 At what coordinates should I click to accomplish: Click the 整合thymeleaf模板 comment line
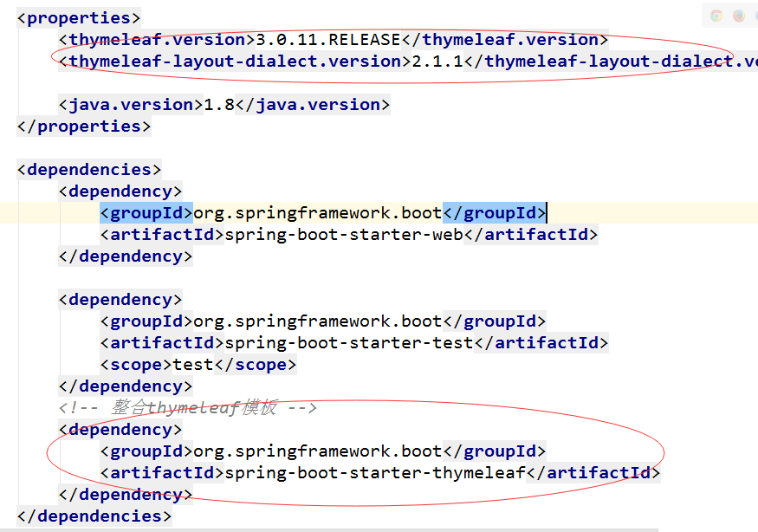point(188,408)
